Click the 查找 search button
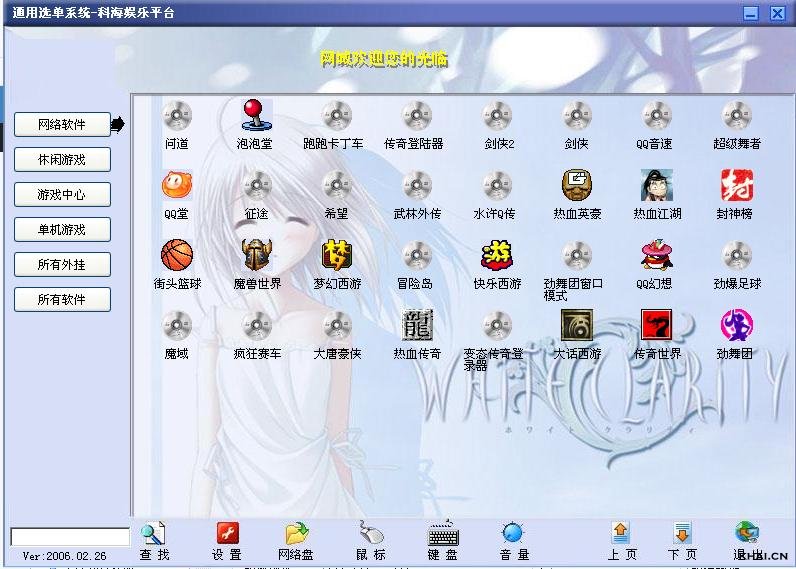Image resolution: width=796 pixels, height=569 pixels. [154, 541]
